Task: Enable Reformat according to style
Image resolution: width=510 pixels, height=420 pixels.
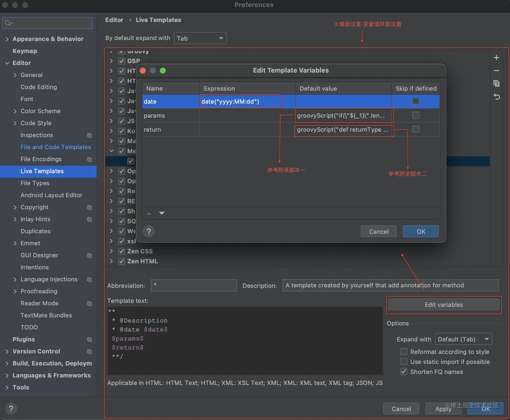Action: click(x=403, y=352)
